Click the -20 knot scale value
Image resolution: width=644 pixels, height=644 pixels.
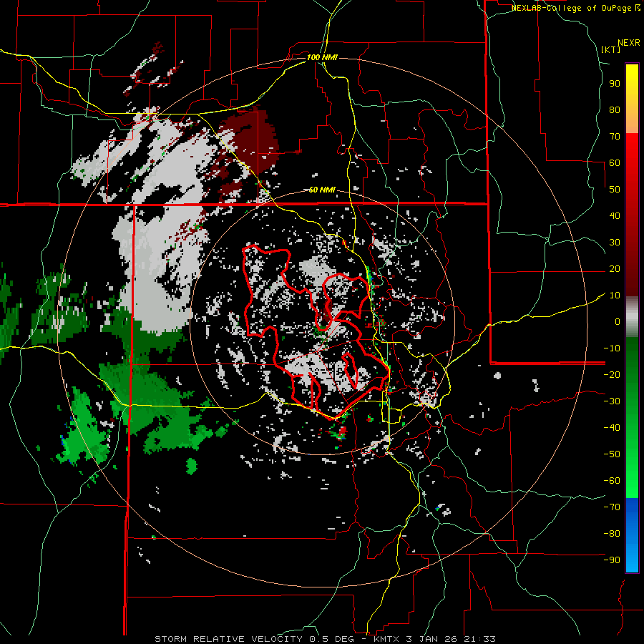[612, 374]
